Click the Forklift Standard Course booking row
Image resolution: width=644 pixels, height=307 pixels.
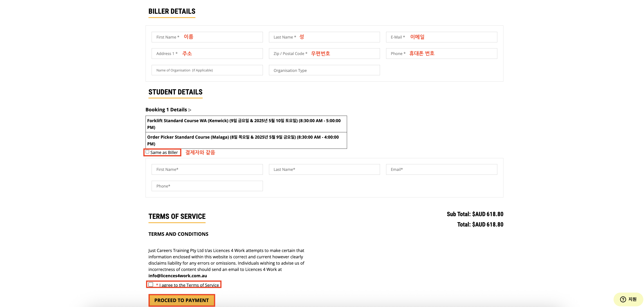pyautogui.click(x=246, y=124)
